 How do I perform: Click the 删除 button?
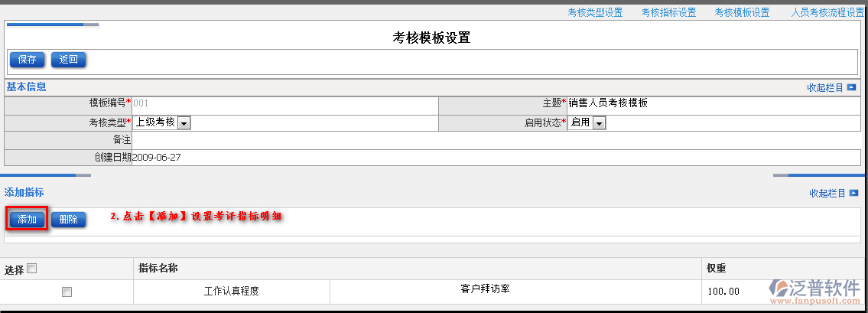pyautogui.click(x=68, y=220)
